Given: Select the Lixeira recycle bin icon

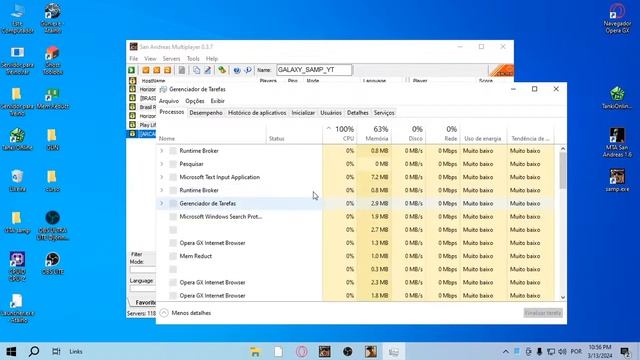Looking at the screenshot, I should (x=17, y=181).
